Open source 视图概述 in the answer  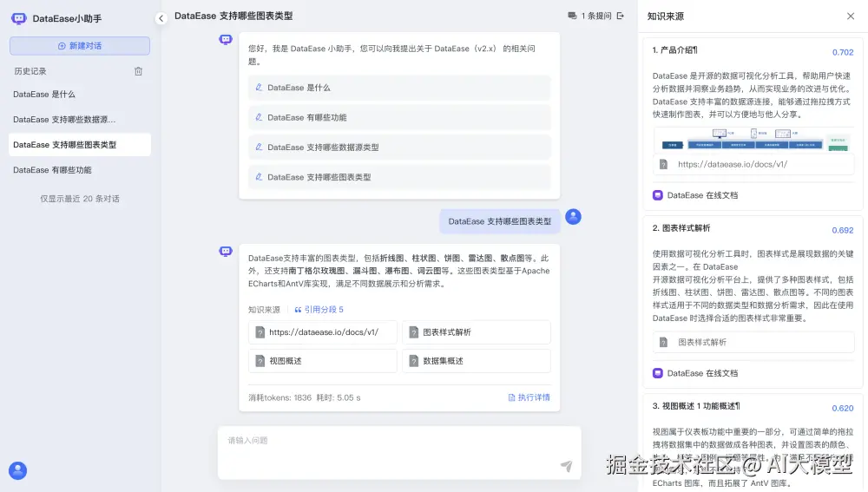pos(323,361)
